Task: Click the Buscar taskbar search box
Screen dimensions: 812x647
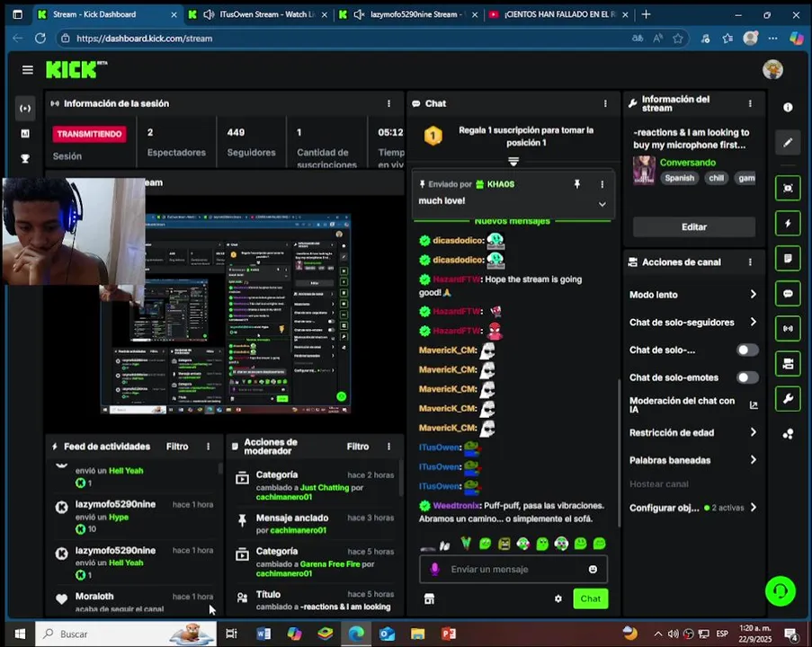Action: click(x=126, y=634)
